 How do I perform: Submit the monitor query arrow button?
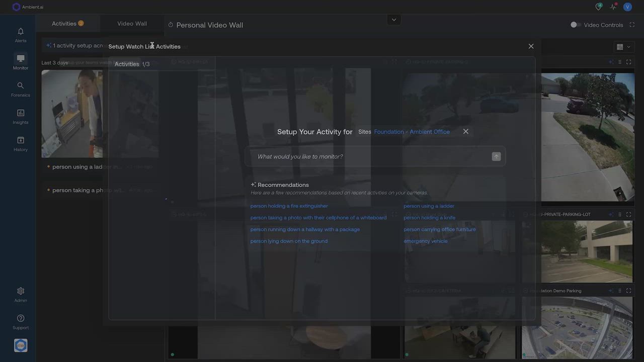496,156
